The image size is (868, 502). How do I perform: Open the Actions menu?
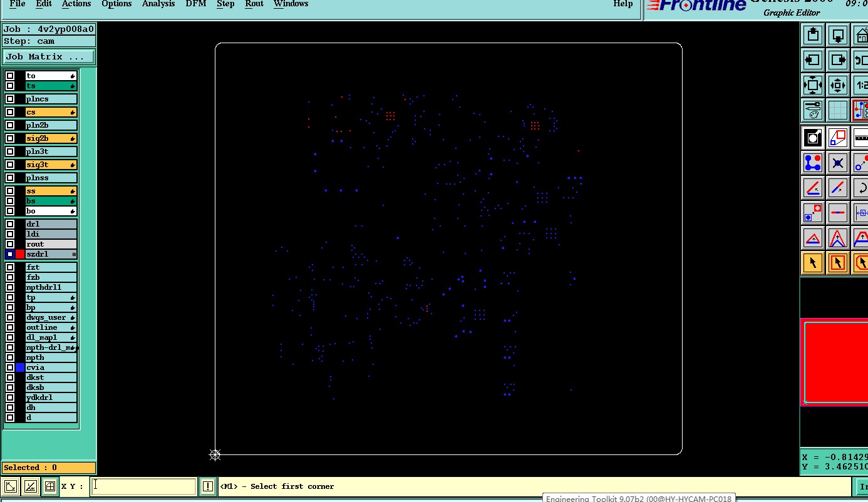(x=76, y=4)
